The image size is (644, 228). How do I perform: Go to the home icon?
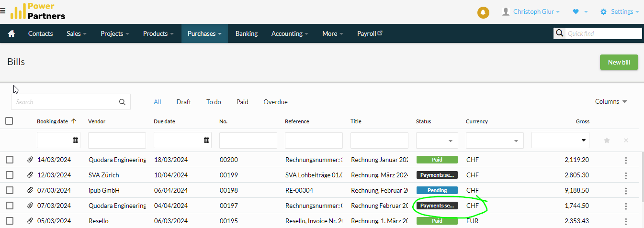(x=11, y=33)
